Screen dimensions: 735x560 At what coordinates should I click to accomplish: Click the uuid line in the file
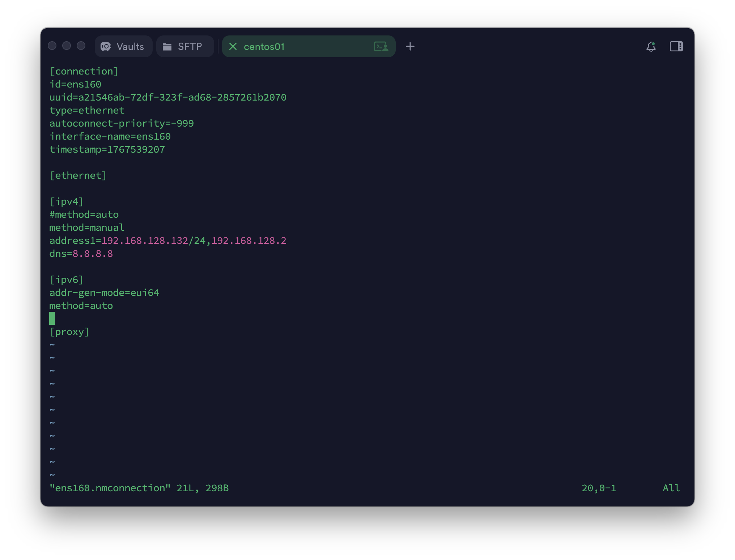coord(167,97)
